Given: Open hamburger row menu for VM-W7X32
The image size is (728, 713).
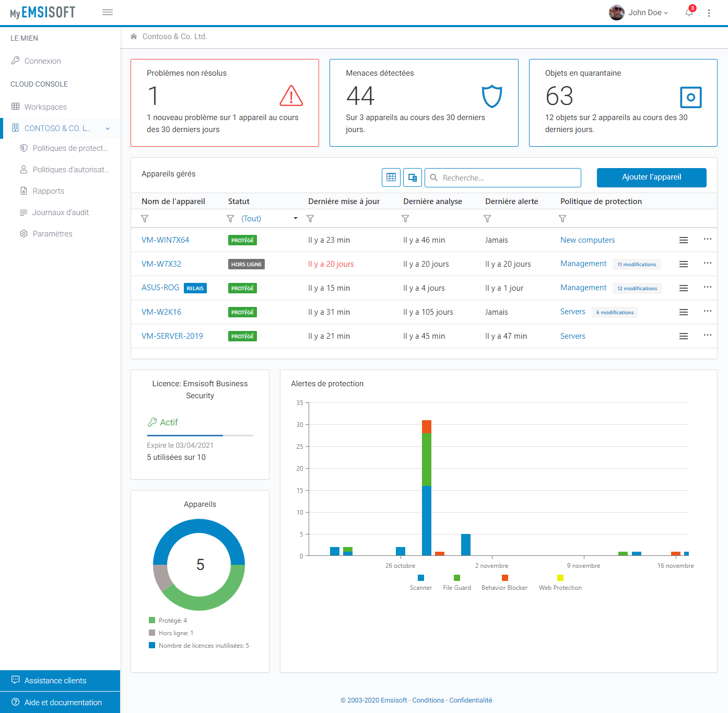Looking at the screenshot, I should [684, 264].
